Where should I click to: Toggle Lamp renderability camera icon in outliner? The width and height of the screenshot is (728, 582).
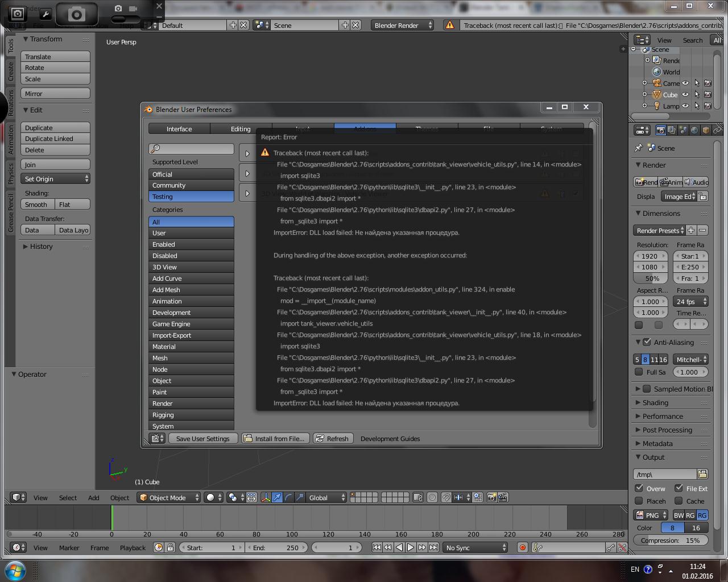708,106
